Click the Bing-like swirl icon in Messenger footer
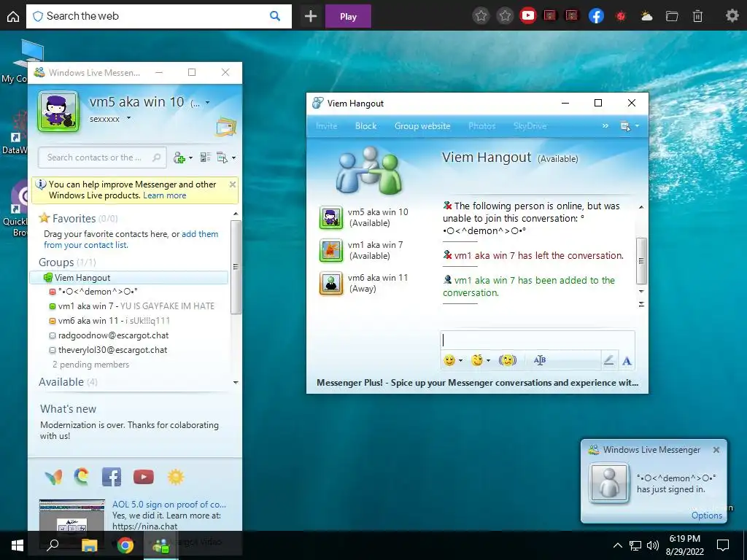The width and height of the screenshot is (747, 560). [82, 477]
